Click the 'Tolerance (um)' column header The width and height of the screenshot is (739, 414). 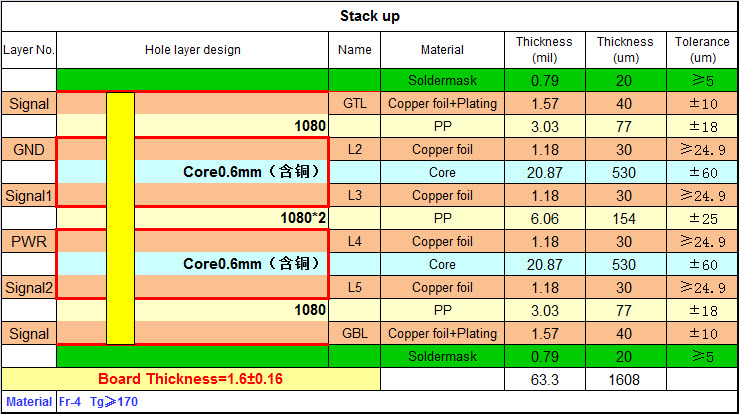coord(702,50)
